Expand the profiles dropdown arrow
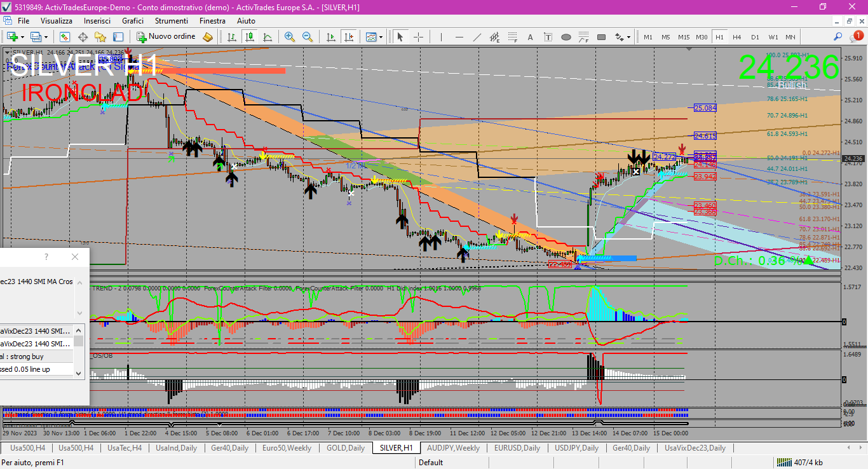This screenshot has width=868, height=469. click(46, 37)
